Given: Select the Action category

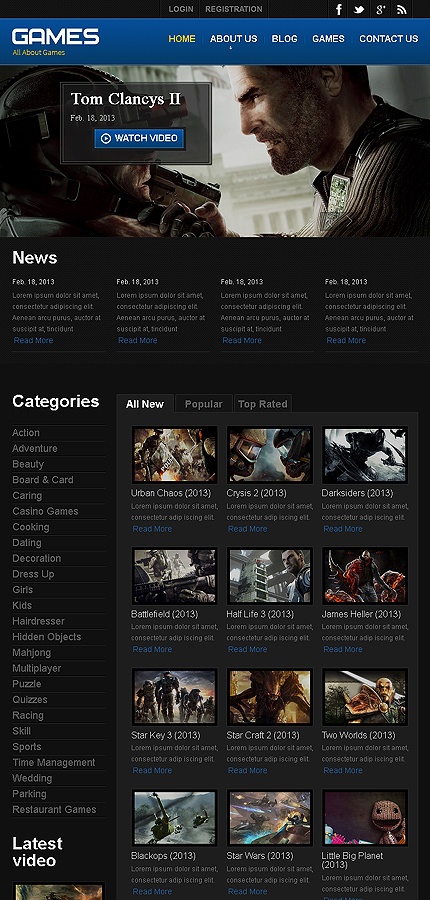Looking at the screenshot, I should point(26,433).
